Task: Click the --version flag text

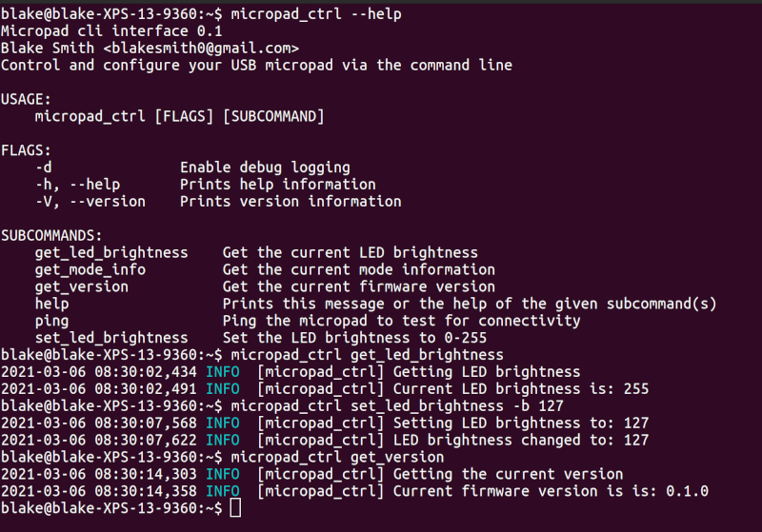Action: [108, 202]
